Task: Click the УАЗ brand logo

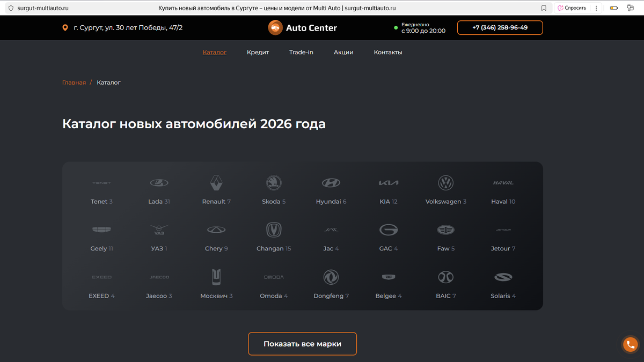Action: (x=159, y=230)
